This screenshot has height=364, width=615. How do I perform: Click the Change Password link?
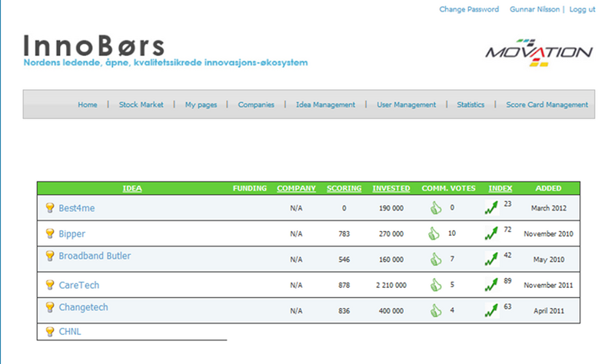pos(469,9)
